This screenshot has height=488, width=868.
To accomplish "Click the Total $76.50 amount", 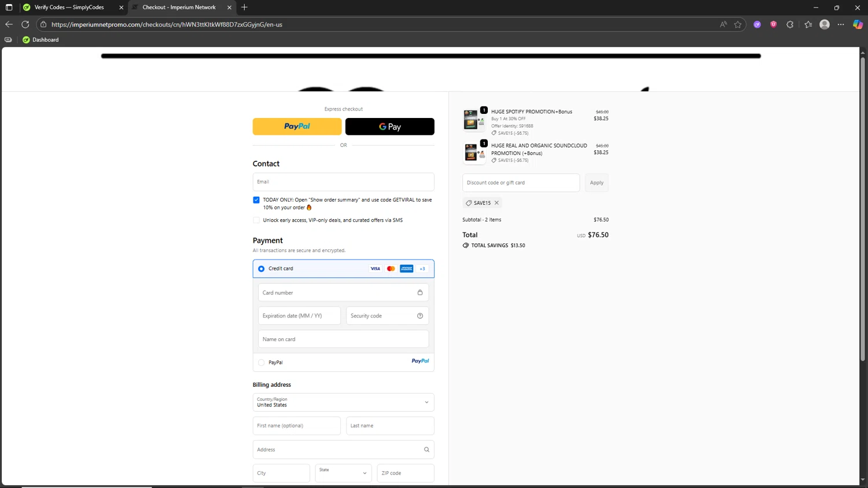I will point(598,235).
